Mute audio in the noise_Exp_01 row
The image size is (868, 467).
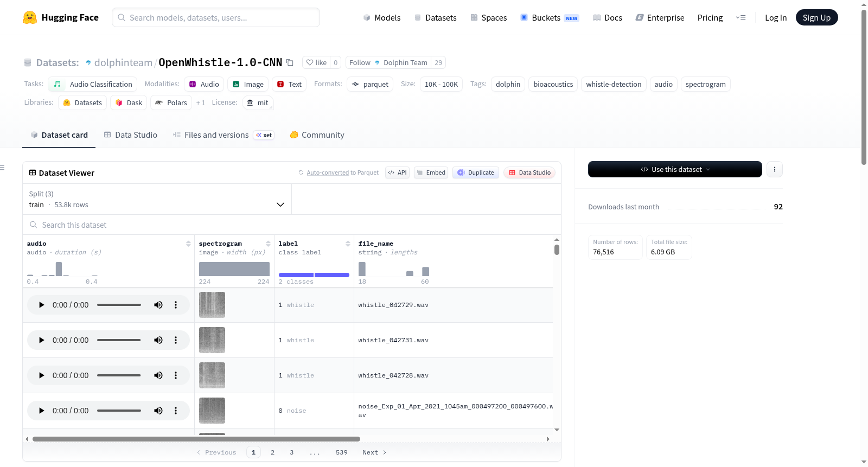coord(158,411)
